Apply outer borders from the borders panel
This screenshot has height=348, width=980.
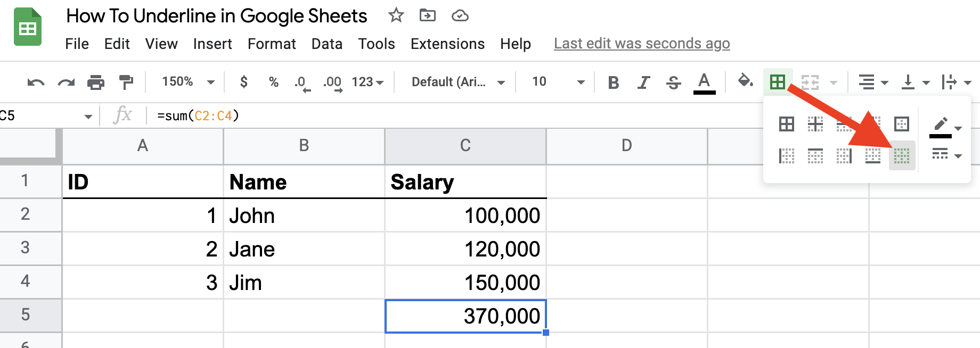(x=902, y=124)
